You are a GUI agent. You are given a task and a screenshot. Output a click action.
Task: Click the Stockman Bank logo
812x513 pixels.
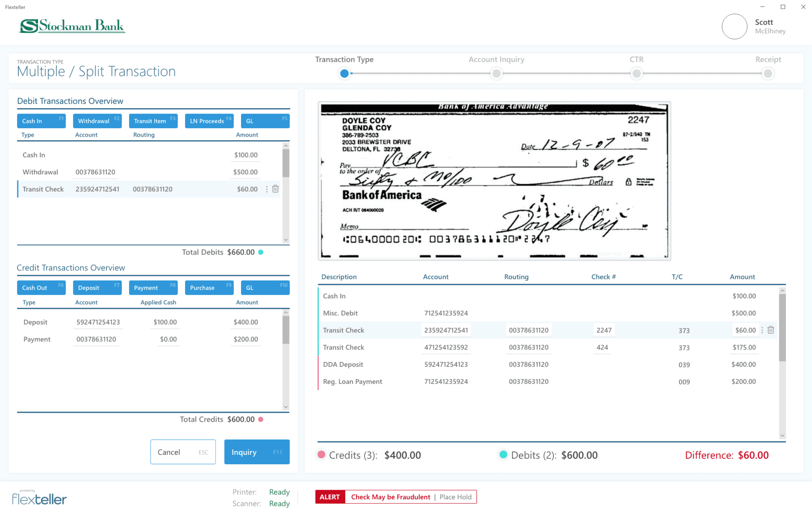[x=72, y=26]
